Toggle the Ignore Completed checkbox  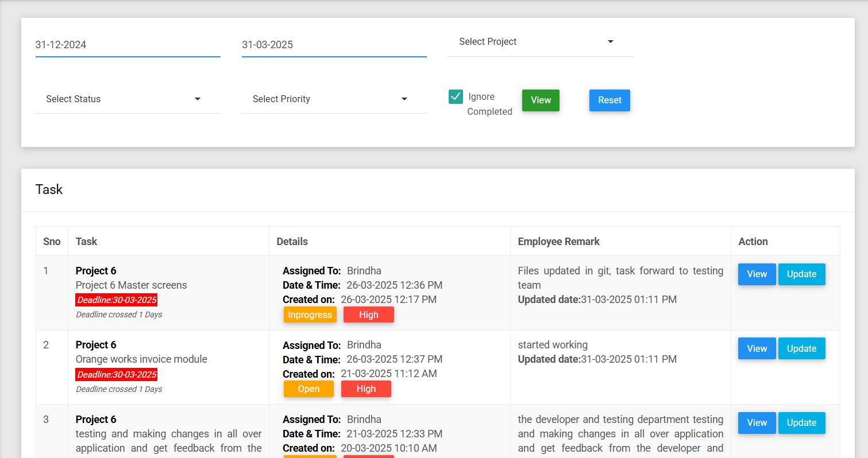point(456,97)
